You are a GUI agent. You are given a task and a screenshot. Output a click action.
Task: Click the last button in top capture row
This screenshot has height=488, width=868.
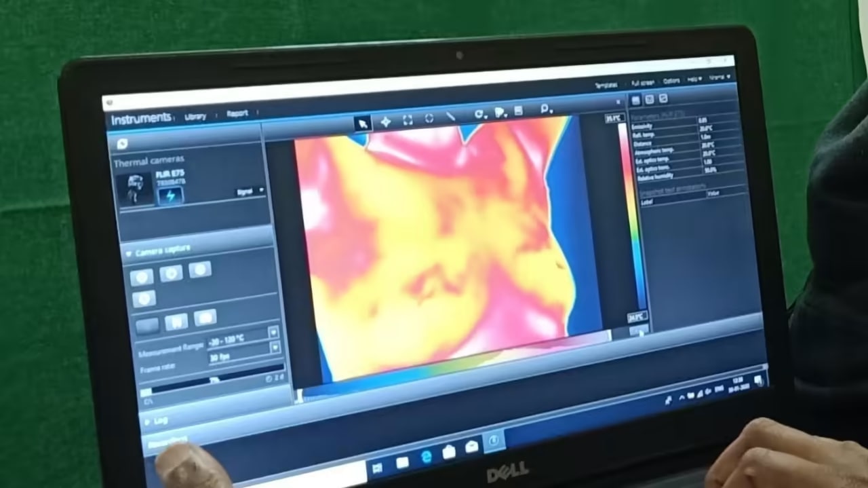(199, 270)
